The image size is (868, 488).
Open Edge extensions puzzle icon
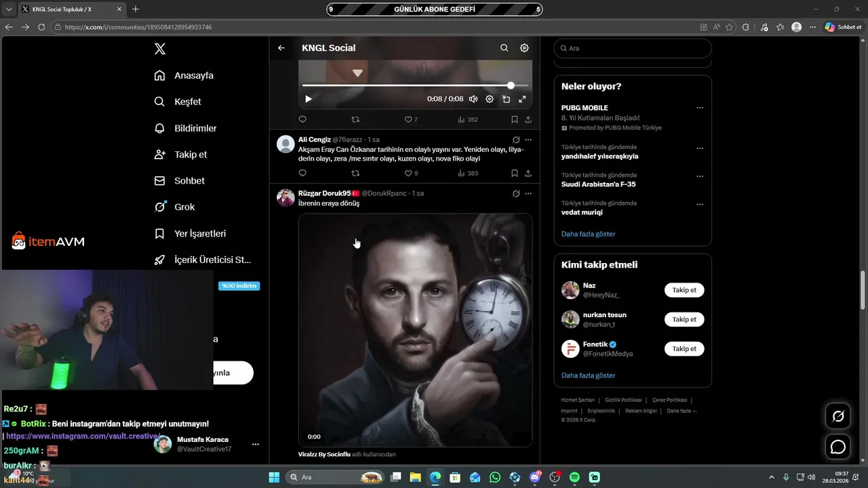[x=746, y=27]
